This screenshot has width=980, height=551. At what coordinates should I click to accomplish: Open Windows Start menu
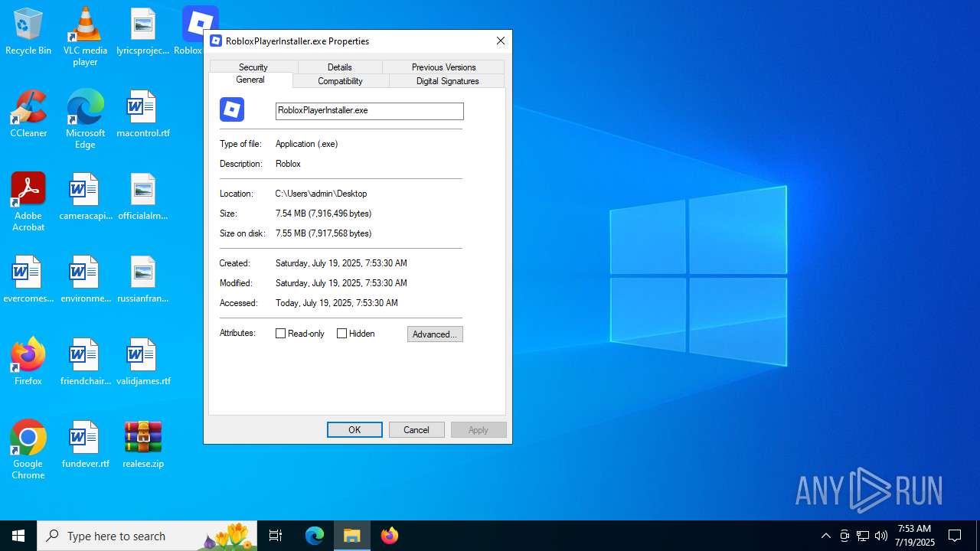click(18, 536)
